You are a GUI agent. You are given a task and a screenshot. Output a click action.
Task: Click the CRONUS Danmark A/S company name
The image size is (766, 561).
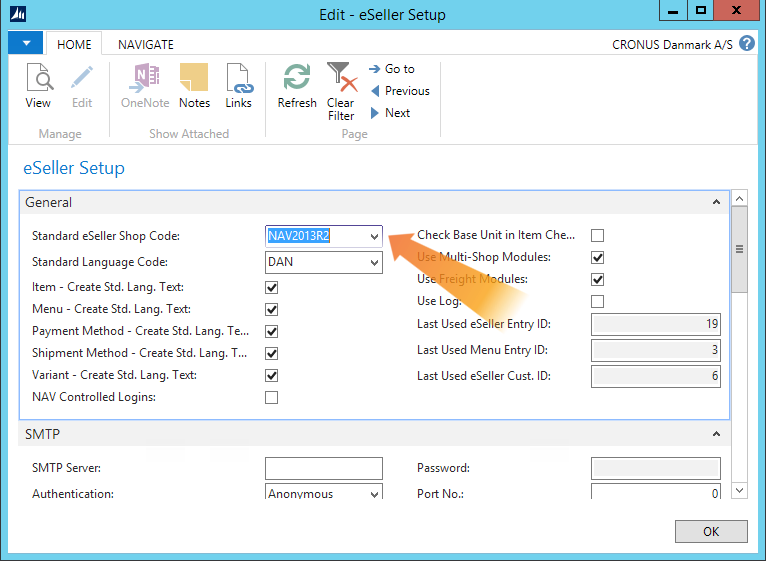pyautogui.click(x=672, y=44)
